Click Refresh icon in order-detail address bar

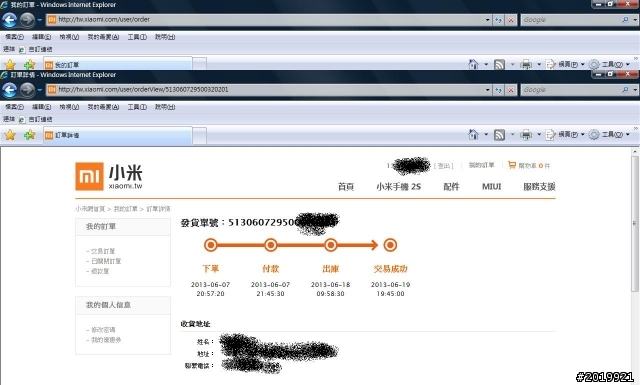click(x=498, y=90)
